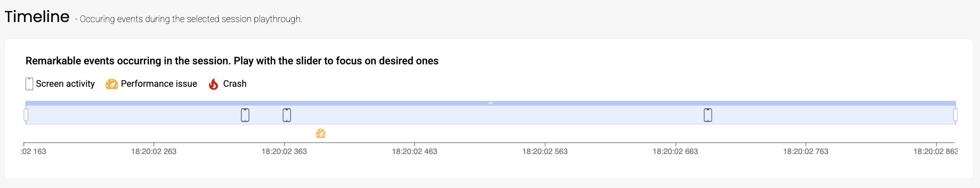
Task: Click the Crash legend flame icon
Action: click(x=213, y=84)
